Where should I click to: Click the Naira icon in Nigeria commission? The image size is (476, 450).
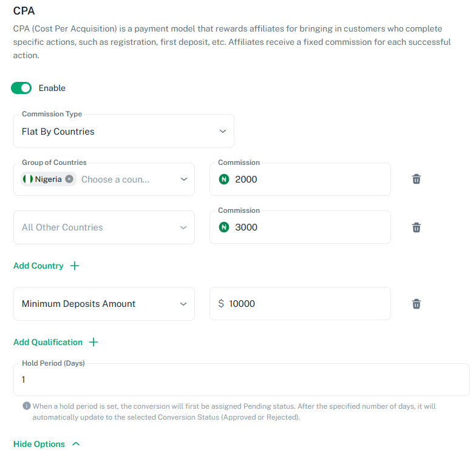[224, 179]
